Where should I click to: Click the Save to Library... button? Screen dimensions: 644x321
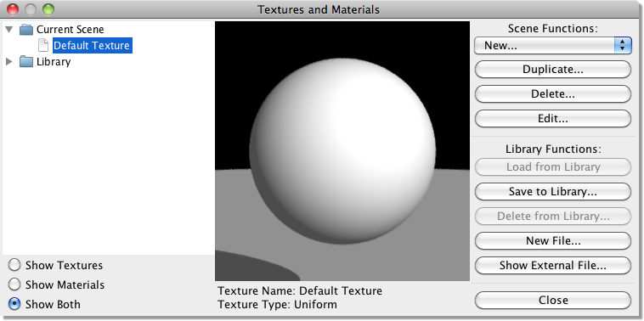pos(553,192)
